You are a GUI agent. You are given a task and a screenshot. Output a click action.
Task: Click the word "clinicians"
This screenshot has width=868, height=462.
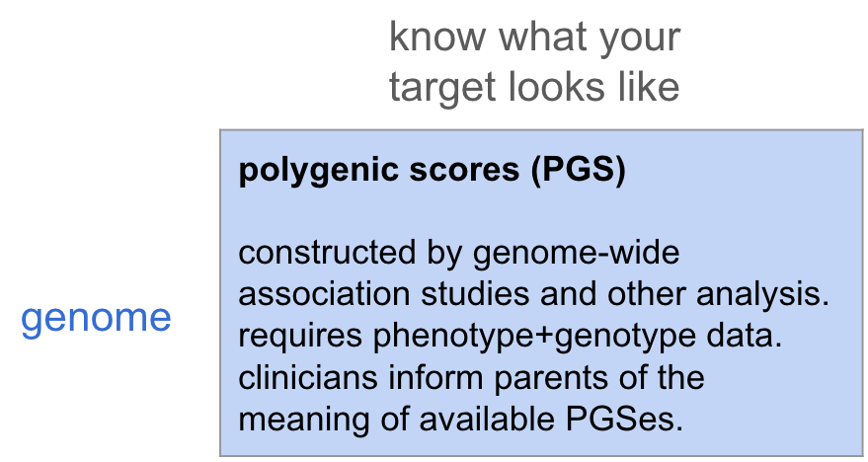tap(308, 378)
